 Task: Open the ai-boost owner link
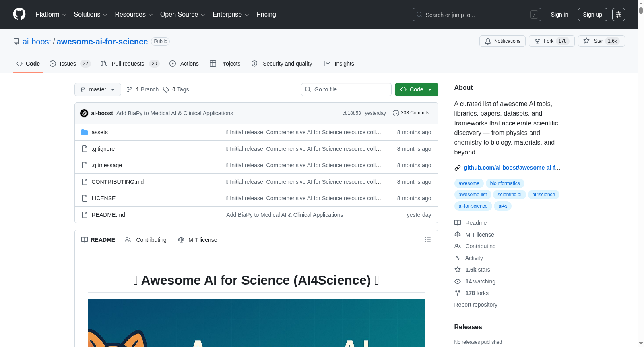[x=37, y=42]
